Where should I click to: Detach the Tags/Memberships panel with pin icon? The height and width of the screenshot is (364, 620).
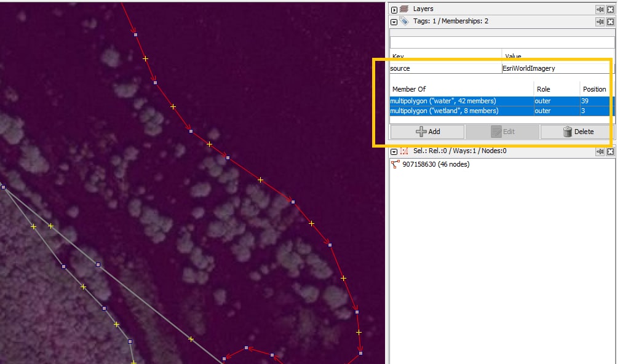pos(600,22)
